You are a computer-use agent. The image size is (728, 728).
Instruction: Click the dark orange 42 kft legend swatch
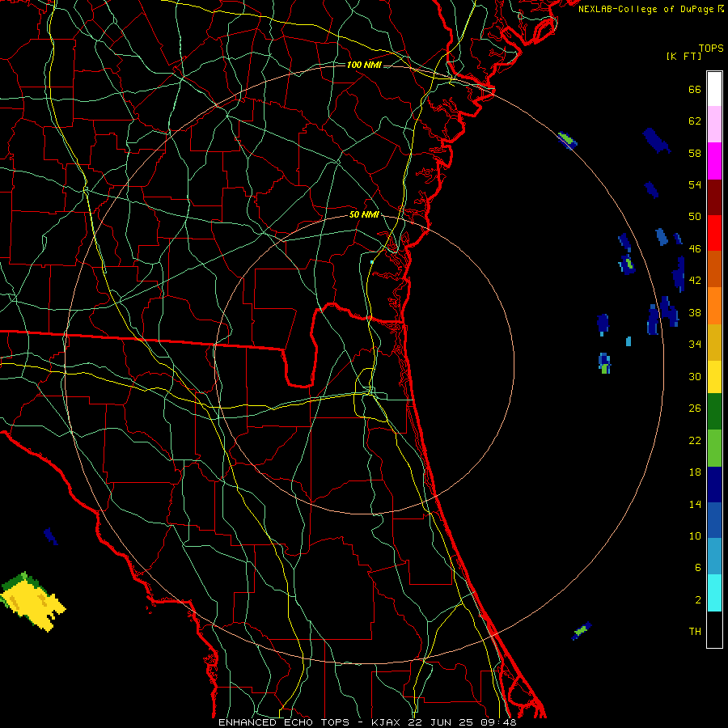[714, 269]
